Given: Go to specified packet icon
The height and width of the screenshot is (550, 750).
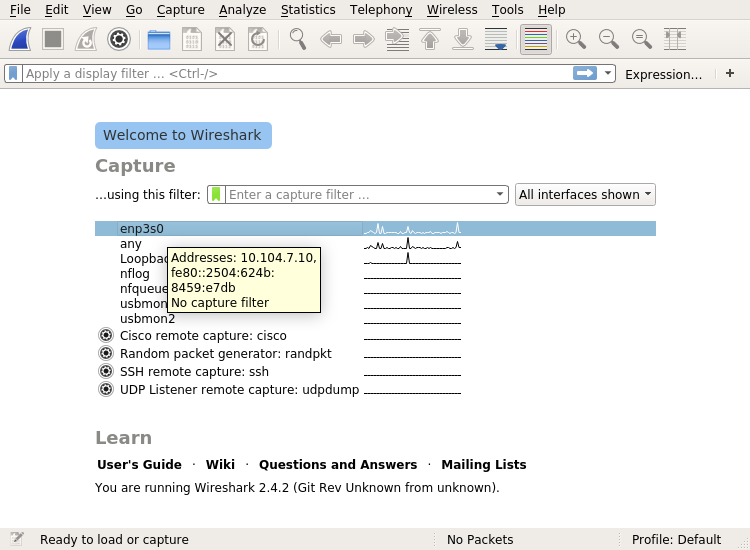Looking at the screenshot, I should 397,39.
